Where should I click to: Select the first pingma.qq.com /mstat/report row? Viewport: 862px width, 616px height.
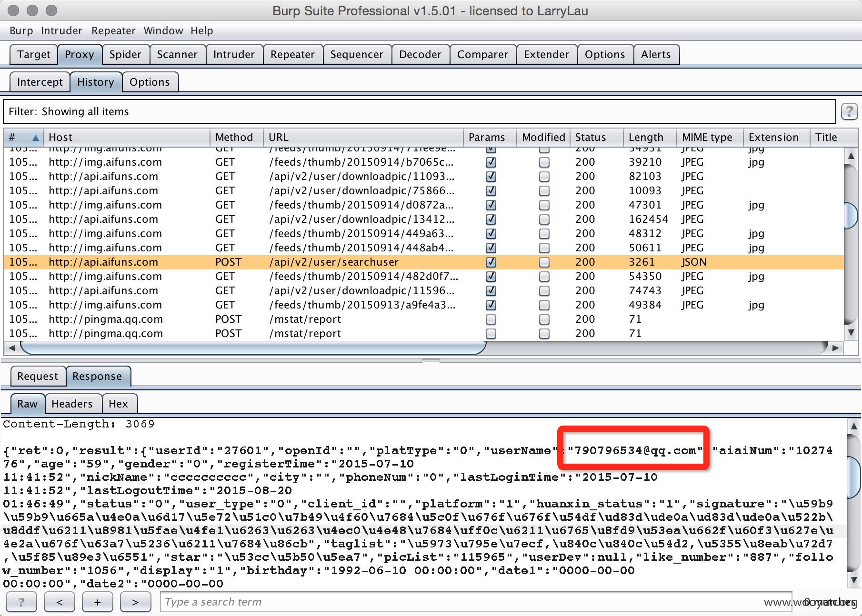[424, 319]
